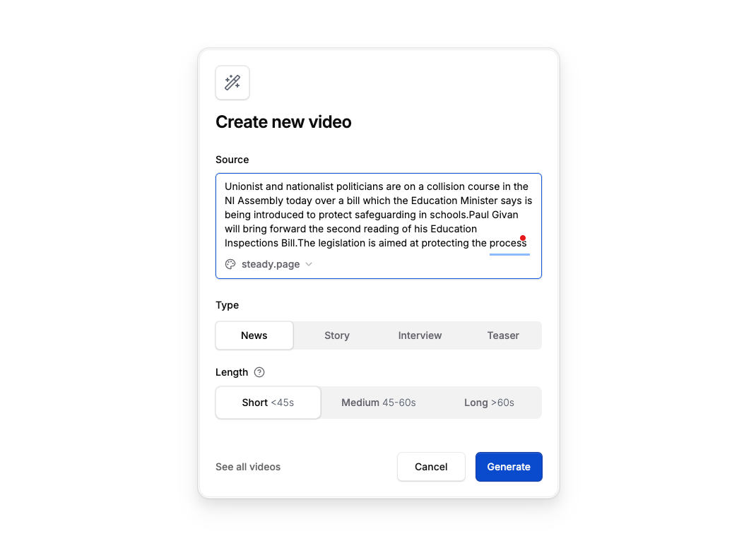Open the See all videos link
756x536 pixels.
click(248, 467)
